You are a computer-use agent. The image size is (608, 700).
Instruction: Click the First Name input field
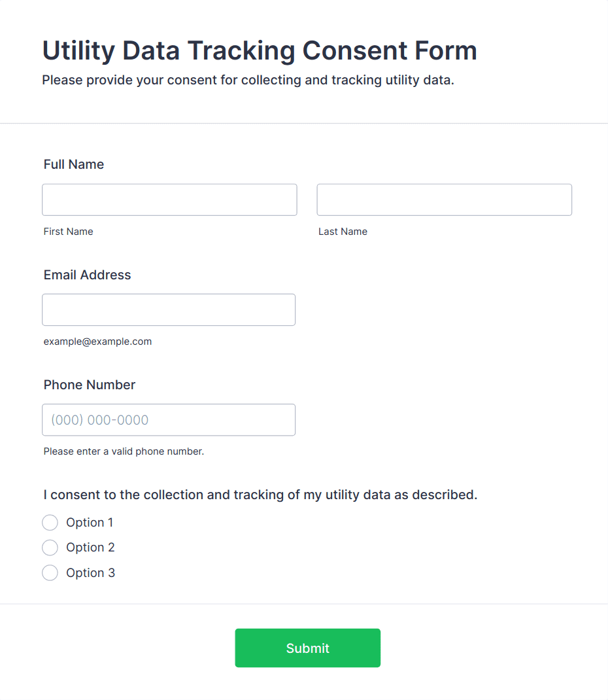pyautogui.click(x=169, y=200)
